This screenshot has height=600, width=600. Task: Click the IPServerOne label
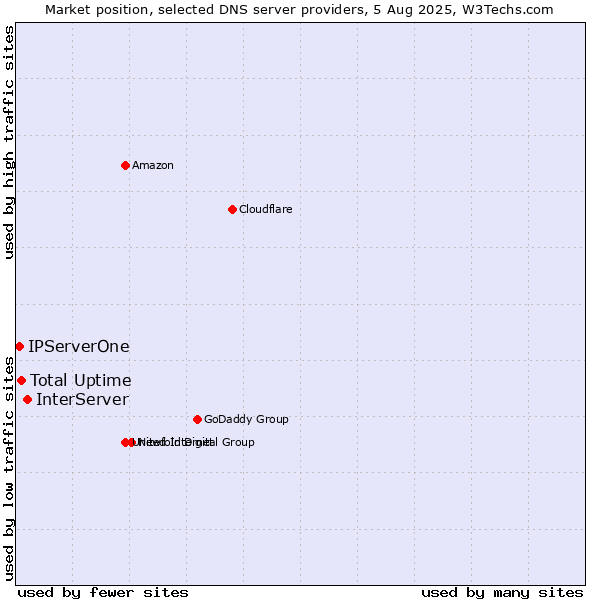click(x=79, y=347)
